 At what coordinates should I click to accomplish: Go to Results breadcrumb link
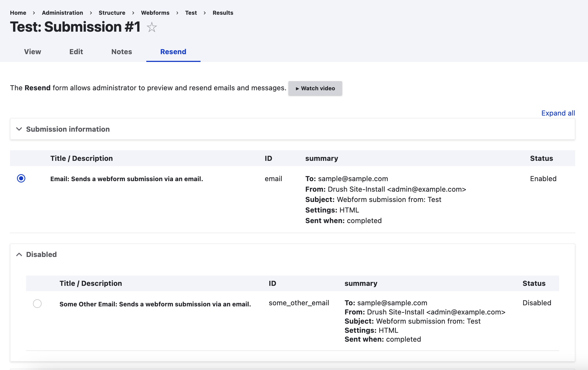223,13
